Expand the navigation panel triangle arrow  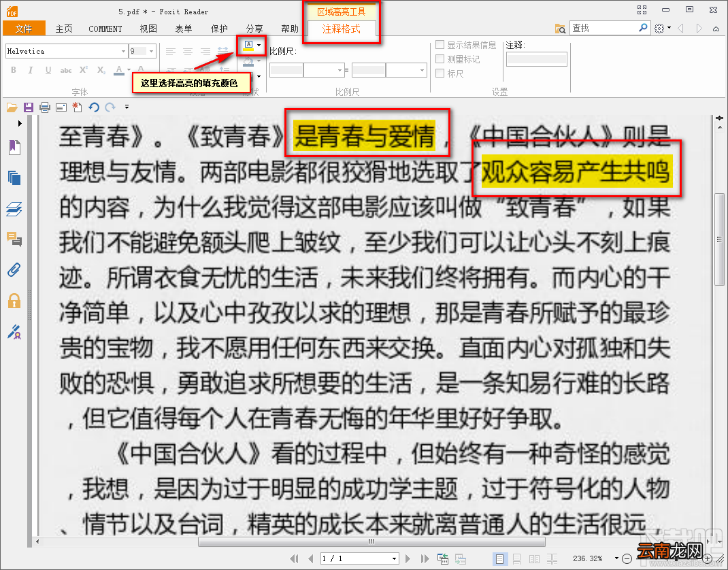[x=20, y=124]
